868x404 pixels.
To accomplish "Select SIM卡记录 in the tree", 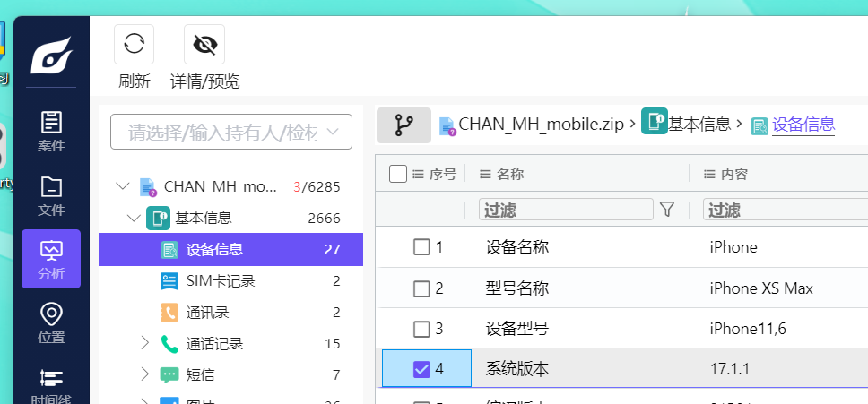I will point(221,281).
